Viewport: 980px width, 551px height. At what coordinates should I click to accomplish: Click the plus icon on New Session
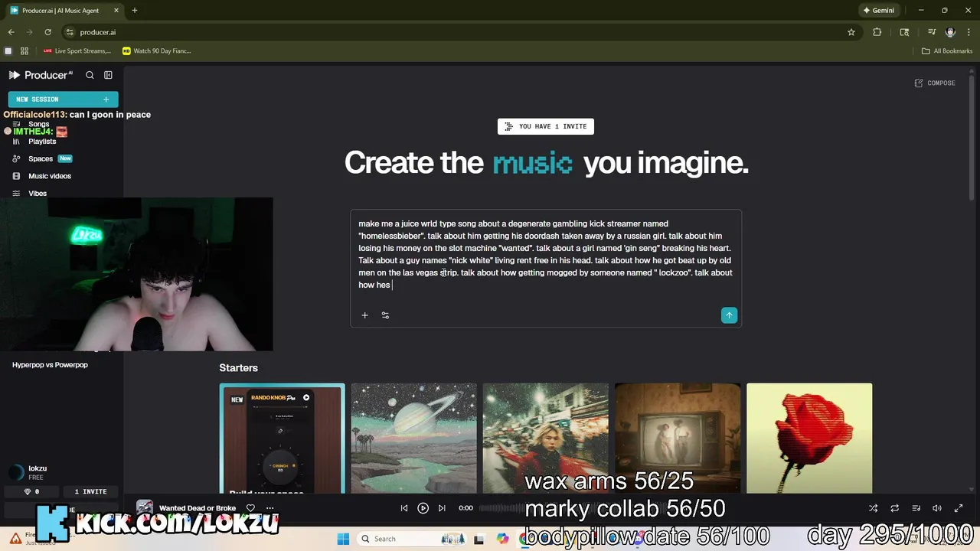point(106,99)
